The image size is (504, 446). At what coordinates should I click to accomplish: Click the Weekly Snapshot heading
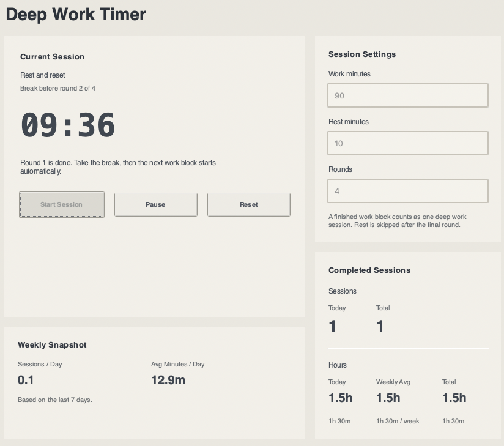[52, 345]
